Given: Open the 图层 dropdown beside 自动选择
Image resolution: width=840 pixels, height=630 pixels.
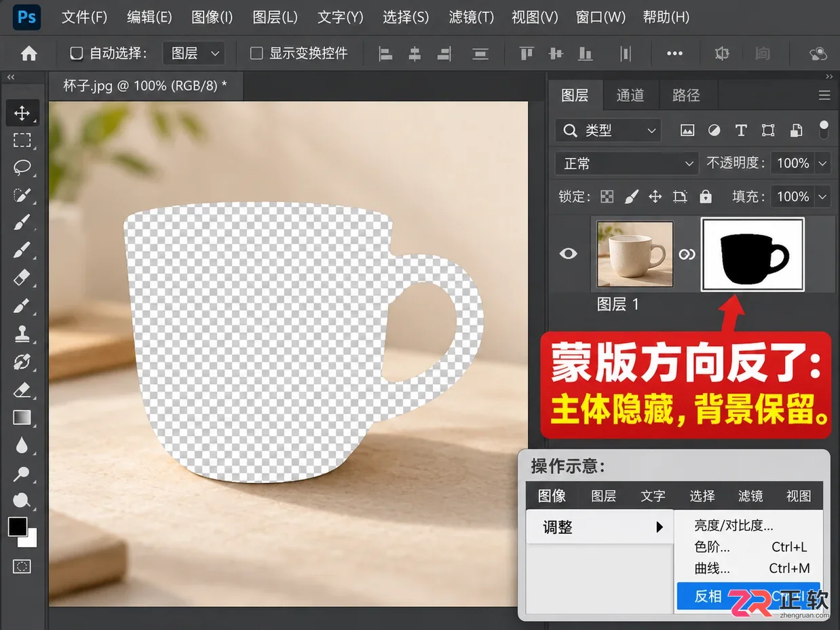Looking at the screenshot, I should (x=194, y=53).
